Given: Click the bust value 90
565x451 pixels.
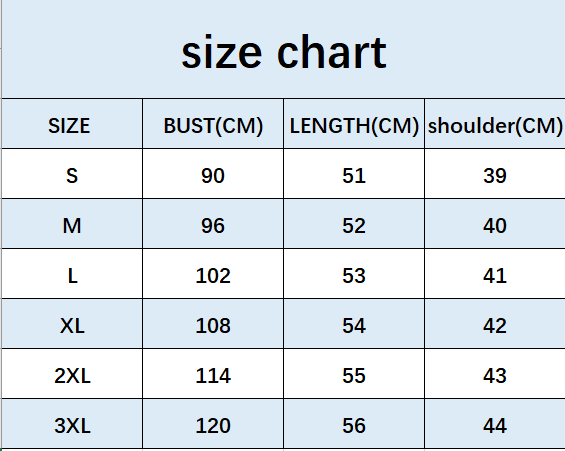Looking at the screenshot, I should 213,174.
